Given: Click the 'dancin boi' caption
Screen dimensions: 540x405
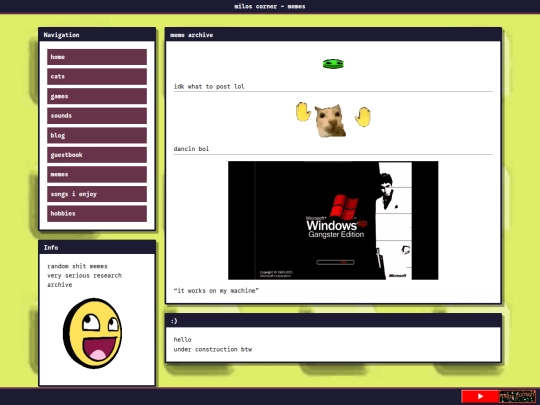Looking at the screenshot, I should 191,149.
